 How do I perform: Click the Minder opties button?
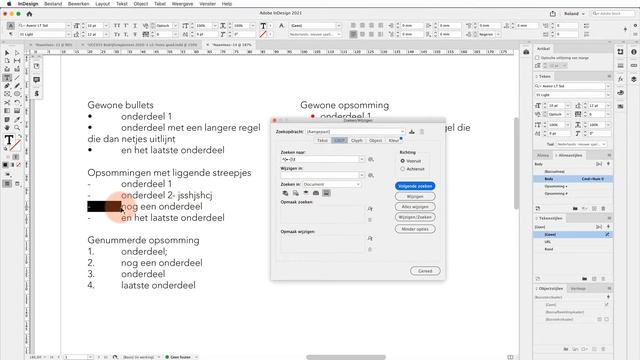(x=415, y=229)
